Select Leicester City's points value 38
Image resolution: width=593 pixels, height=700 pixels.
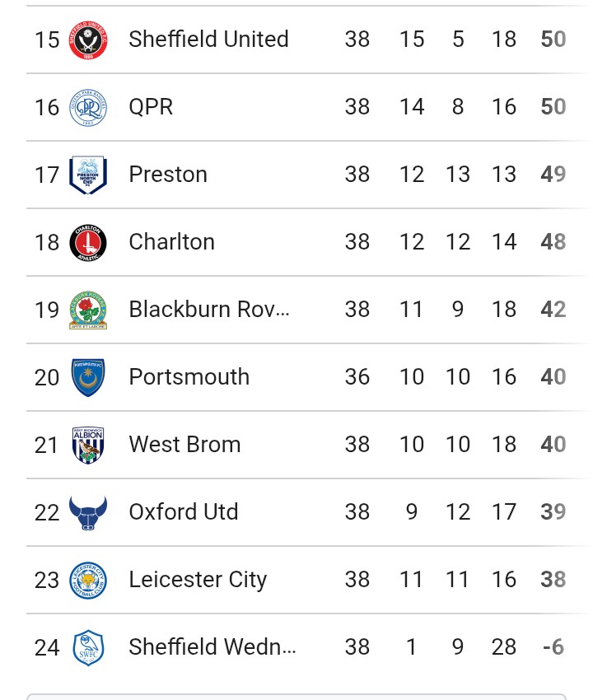[x=553, y=580]
